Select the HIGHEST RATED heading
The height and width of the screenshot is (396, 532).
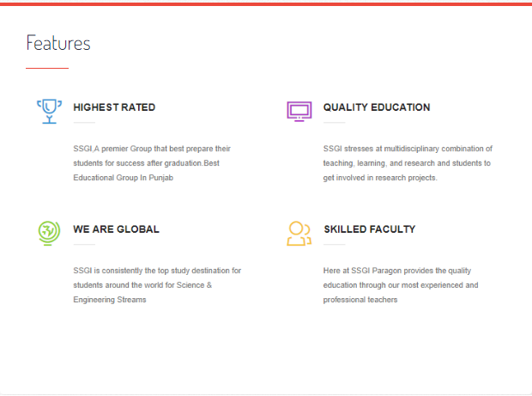(114, 107)
